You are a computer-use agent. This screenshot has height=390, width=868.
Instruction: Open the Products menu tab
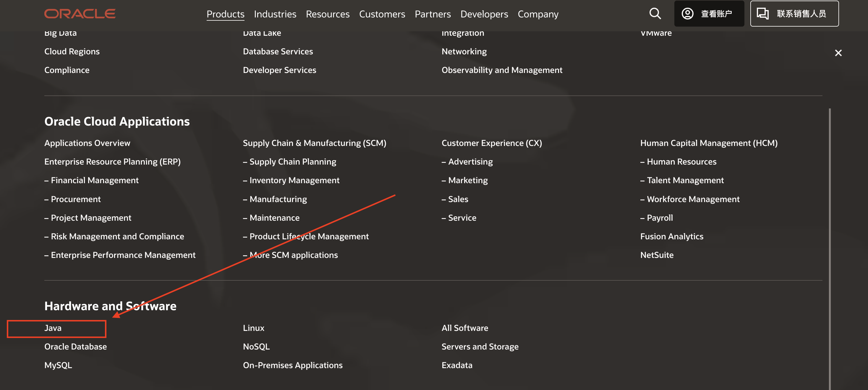point(225,14)
